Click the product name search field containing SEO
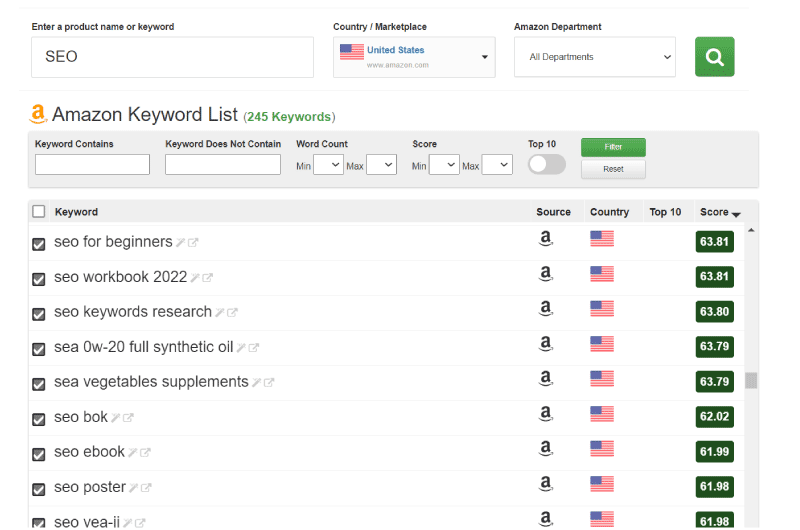Image resolution: width=800 pixels, height=530 pixels. click(x=172, y=57)
